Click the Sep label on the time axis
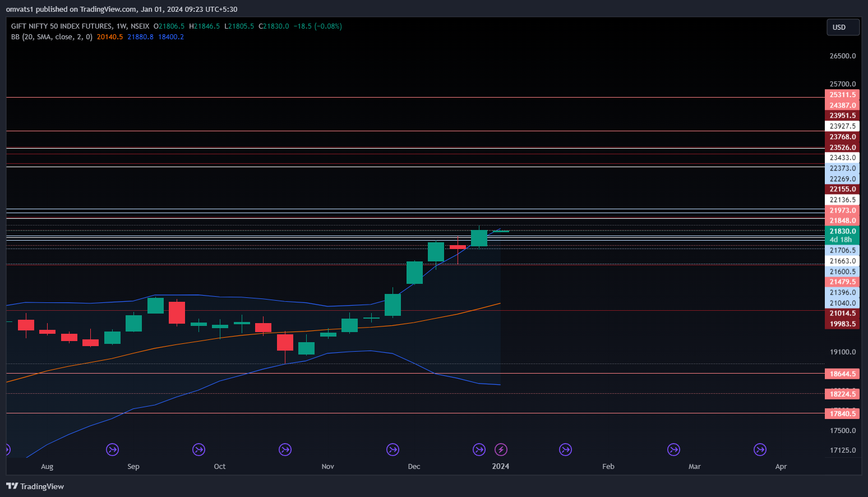Viewport: 868px width, 497px height. [133, 467]
